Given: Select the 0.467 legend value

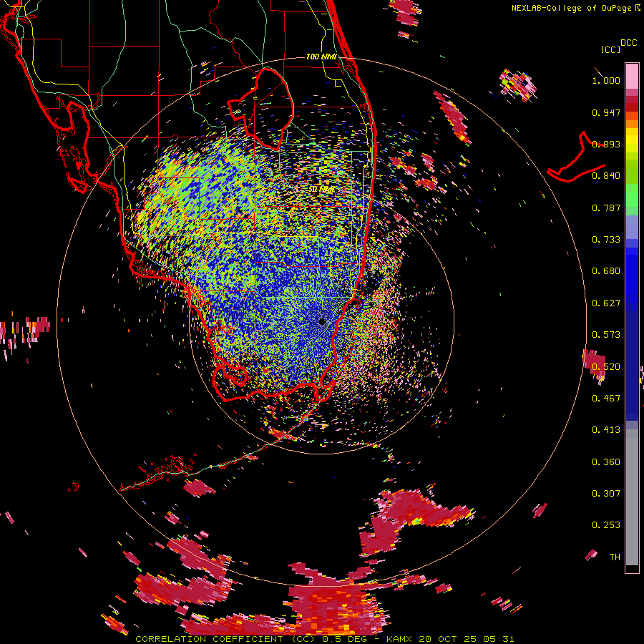Looking at the screenshot, I should [x=606, y=399].
